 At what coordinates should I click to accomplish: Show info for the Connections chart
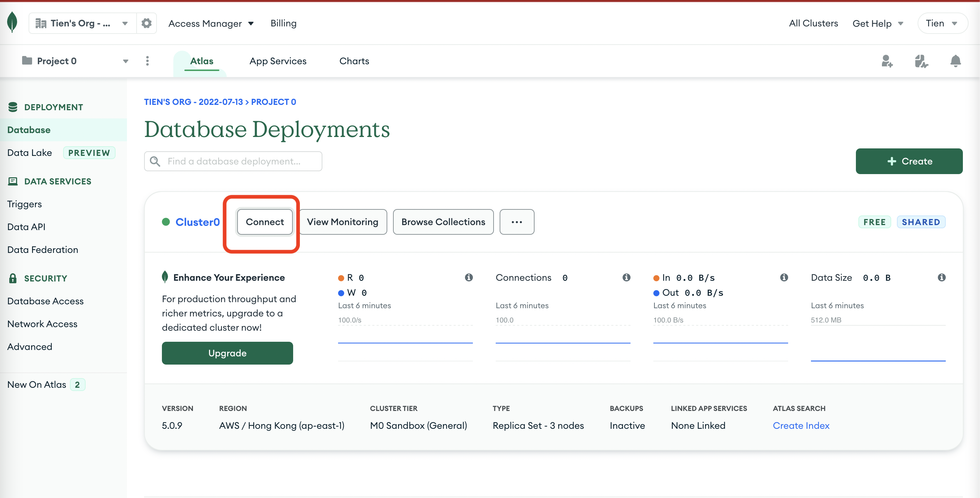click(x=626, y=277)
